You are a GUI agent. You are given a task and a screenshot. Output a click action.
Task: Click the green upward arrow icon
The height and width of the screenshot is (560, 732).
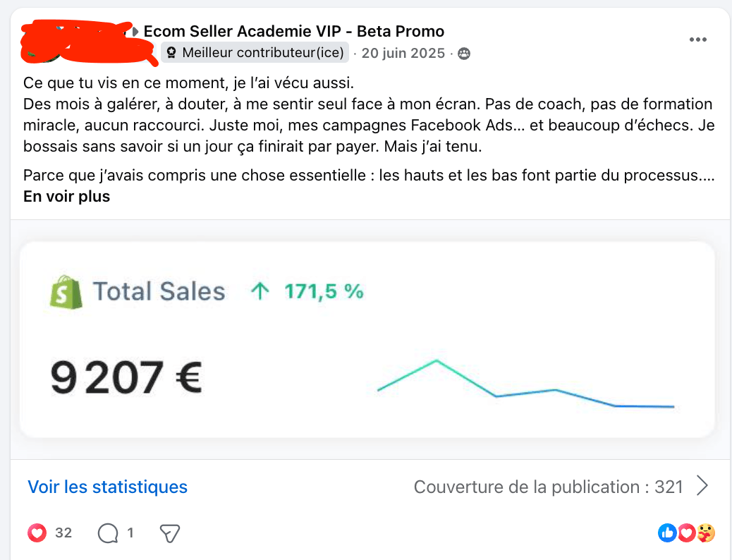(260, 291)
